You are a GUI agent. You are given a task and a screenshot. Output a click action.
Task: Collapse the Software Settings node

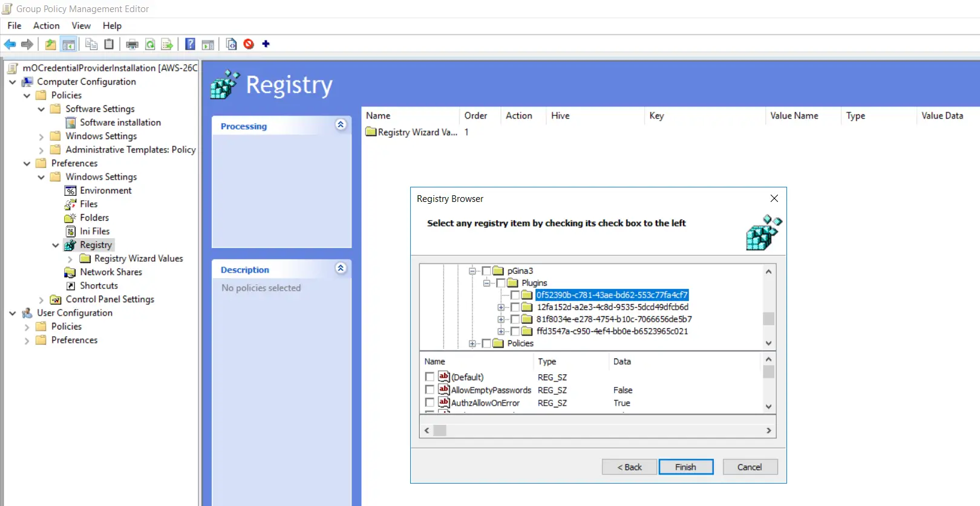click(x=41, y=109)
